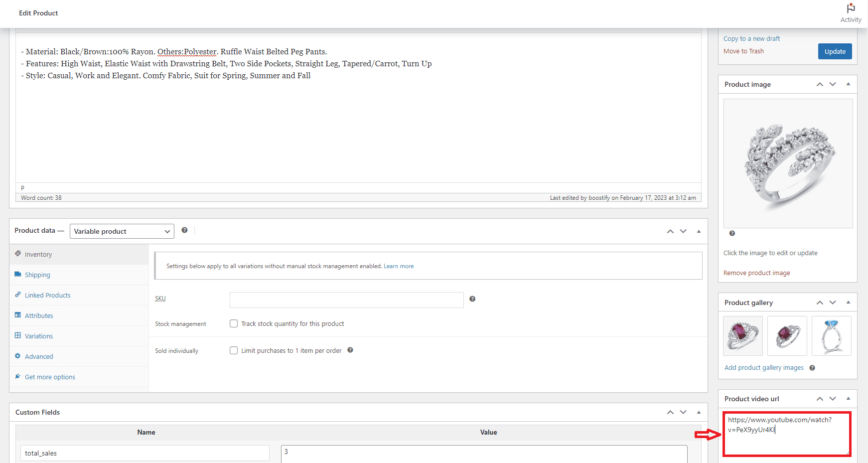Click help icon next to Limit purchases option
Screen dimensions: 868x463
click(350, 350)
